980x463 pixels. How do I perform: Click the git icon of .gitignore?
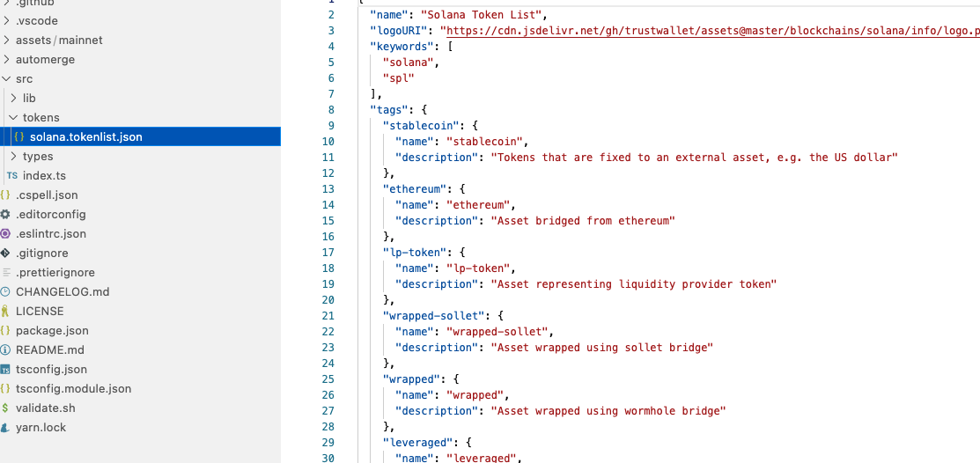click(x=5, y=253)
